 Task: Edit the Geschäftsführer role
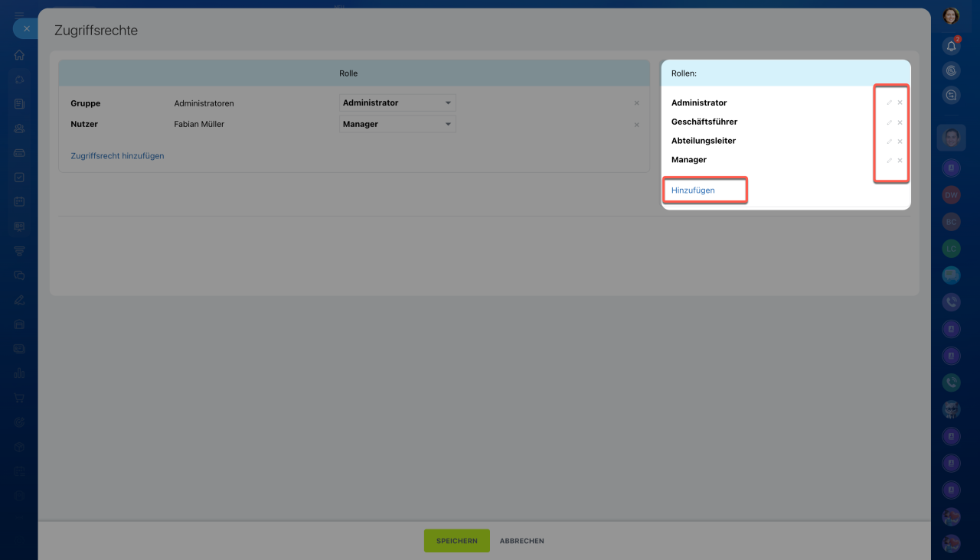(889, 122)
